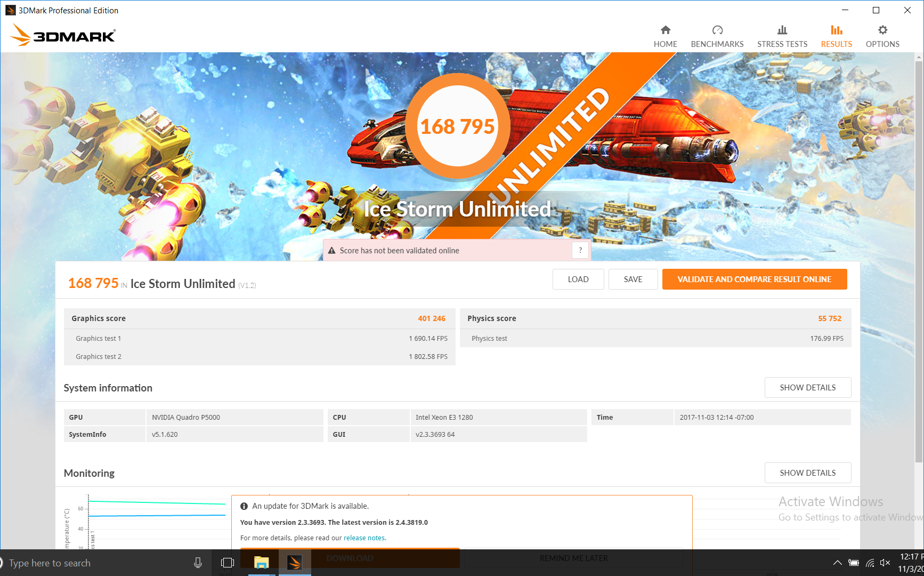Open the release notes link

364,538
